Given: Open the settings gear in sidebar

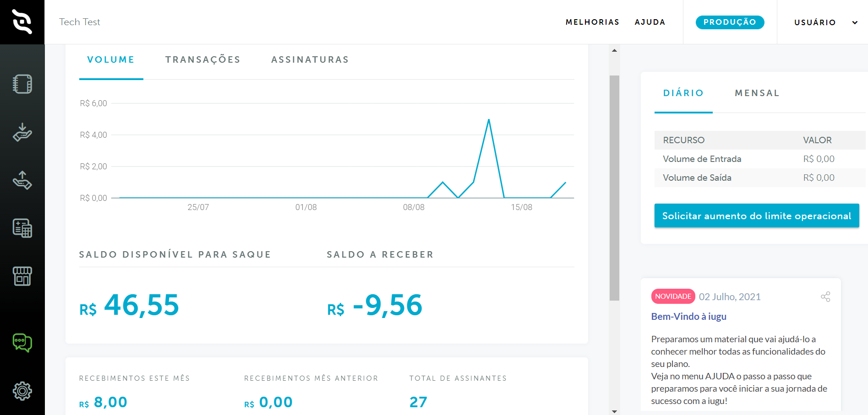Looking at the screenshot, I should coord(22,391).
